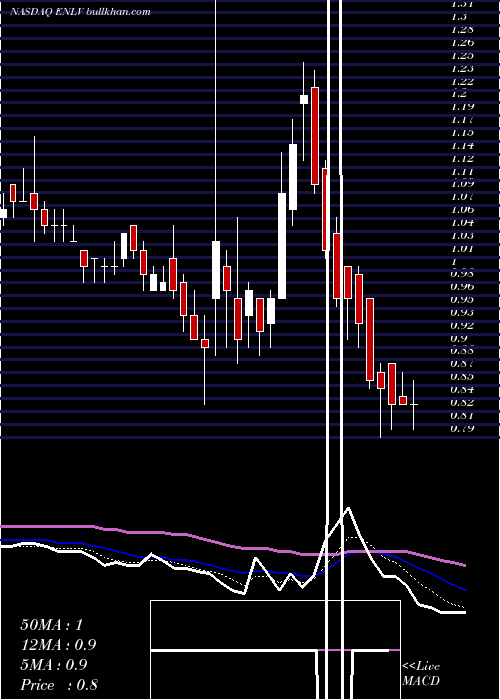Click the 0.93 price axis label
Viewport: 500px width, 700px height.
[x=462, y=312]
